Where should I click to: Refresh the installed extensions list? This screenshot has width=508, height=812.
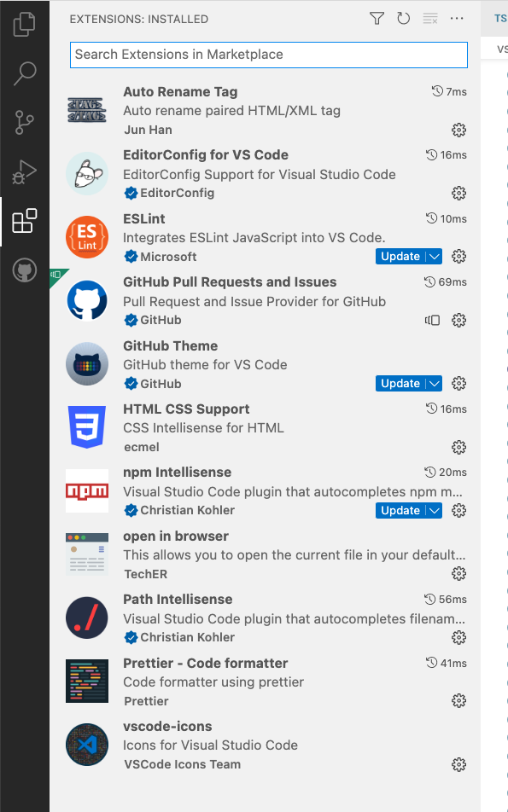(403, 18)
